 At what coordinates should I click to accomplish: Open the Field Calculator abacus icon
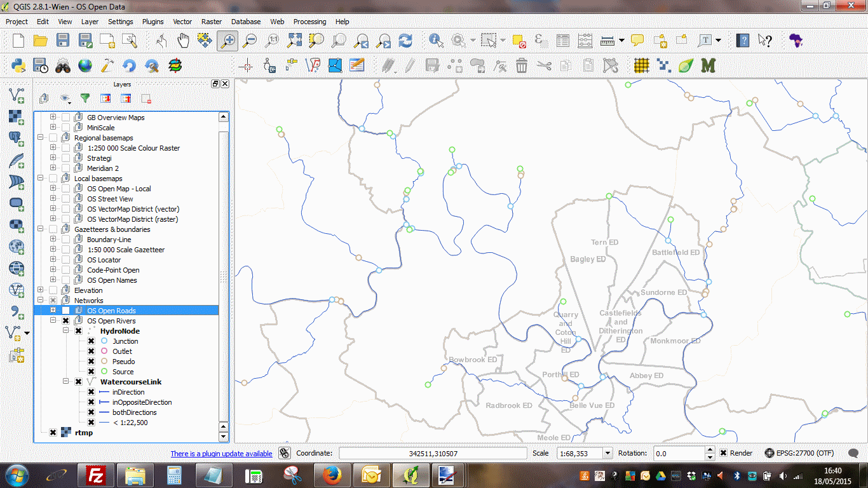(585, 41)
